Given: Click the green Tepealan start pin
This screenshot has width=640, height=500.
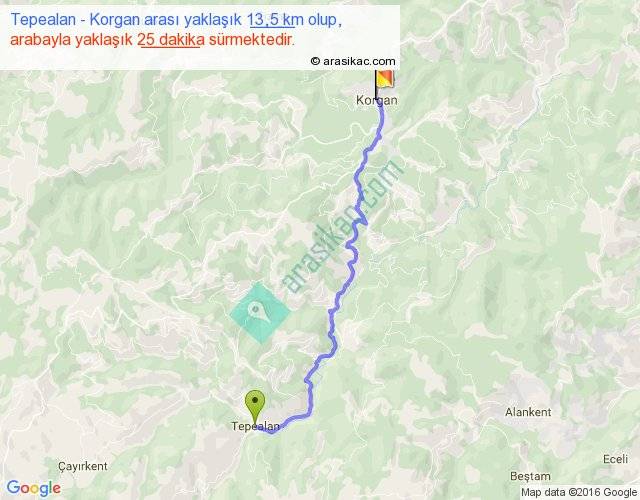Looking at the screenshot, I should pyautogui.click(x=255, y=407).
